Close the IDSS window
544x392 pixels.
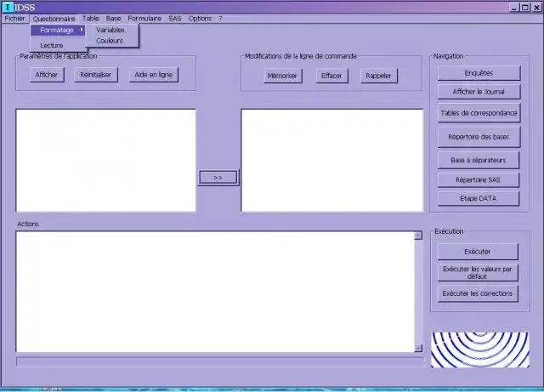tap(536, 8)
